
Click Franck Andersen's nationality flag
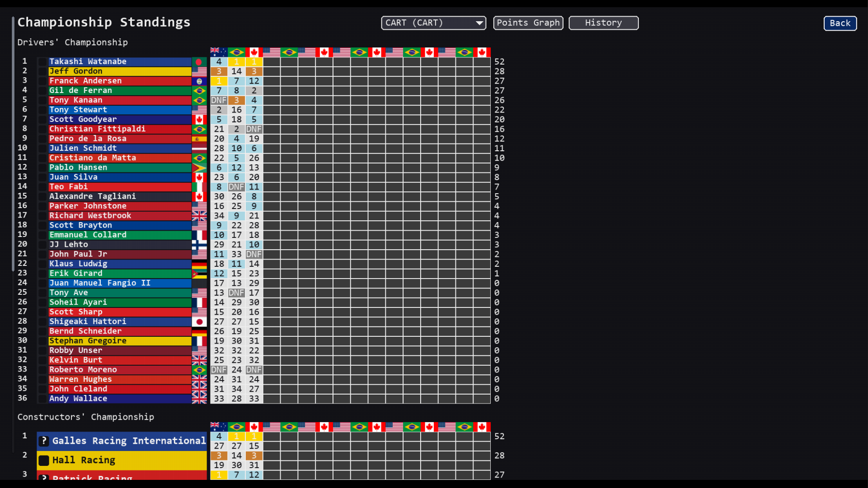pos(199,81)
